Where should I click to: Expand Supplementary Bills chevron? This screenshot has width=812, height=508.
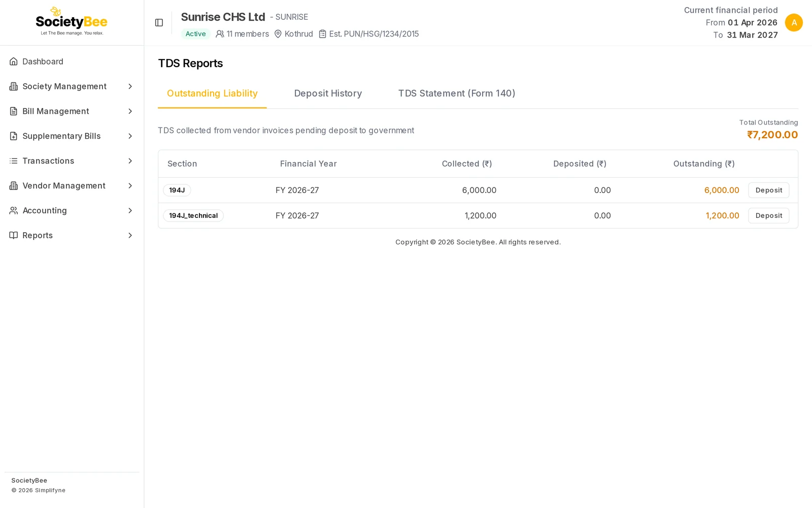pyautogui.click(x=130, y=136)
